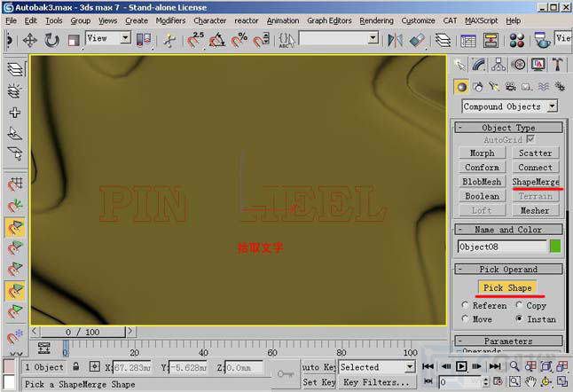The image size is (573, 392).
Task: Open the View reference coordinate dropdown
Action: tap(125, 38)
